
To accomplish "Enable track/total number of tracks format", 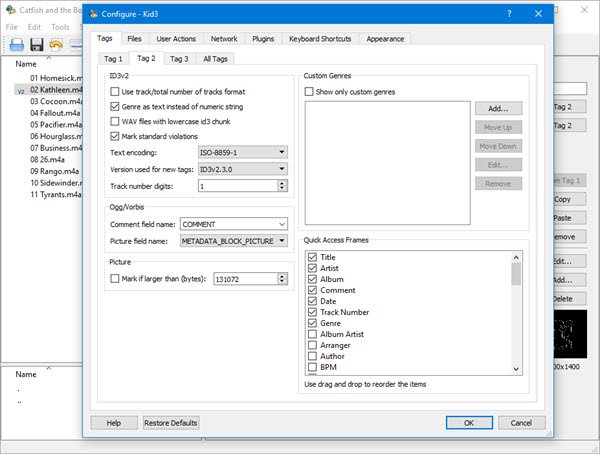I will pyautogui.click(x=114, y=91).
